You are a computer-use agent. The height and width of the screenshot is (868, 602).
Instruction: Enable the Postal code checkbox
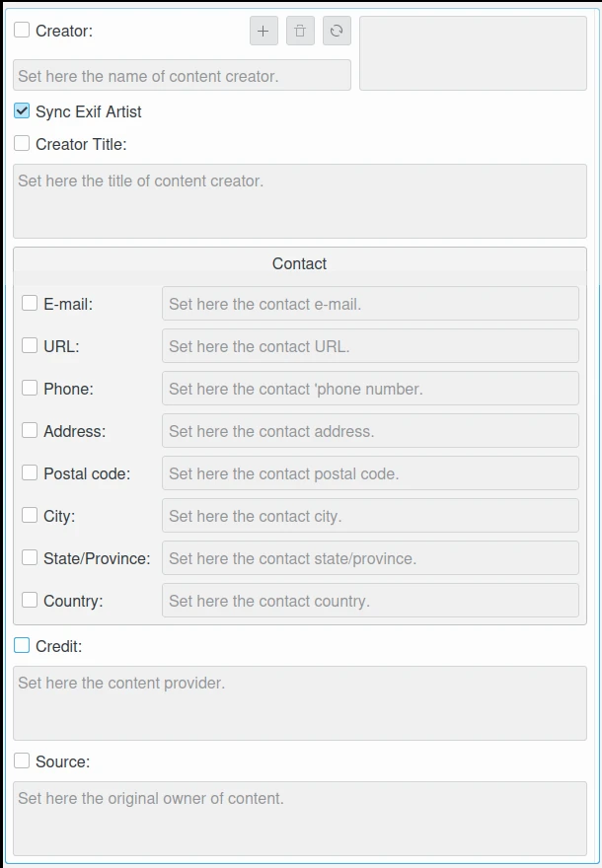30,473
